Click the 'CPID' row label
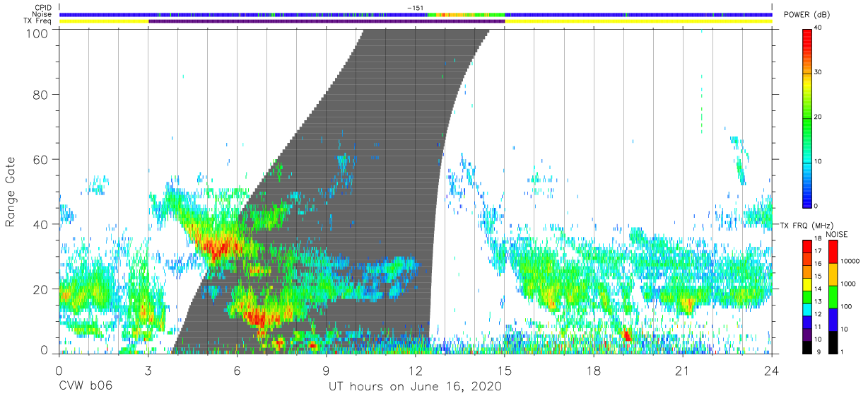Screen dimensions: 868x401 coord(45,8)
